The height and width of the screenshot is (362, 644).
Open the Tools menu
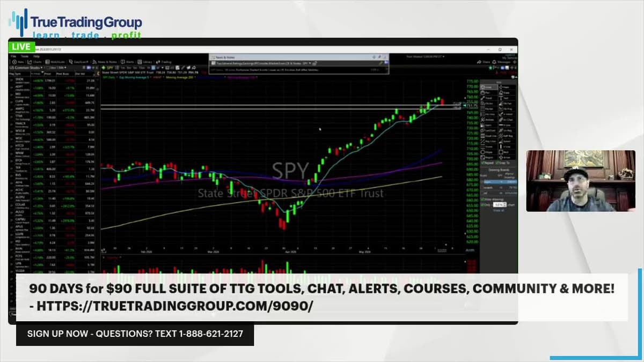(25, 56)
